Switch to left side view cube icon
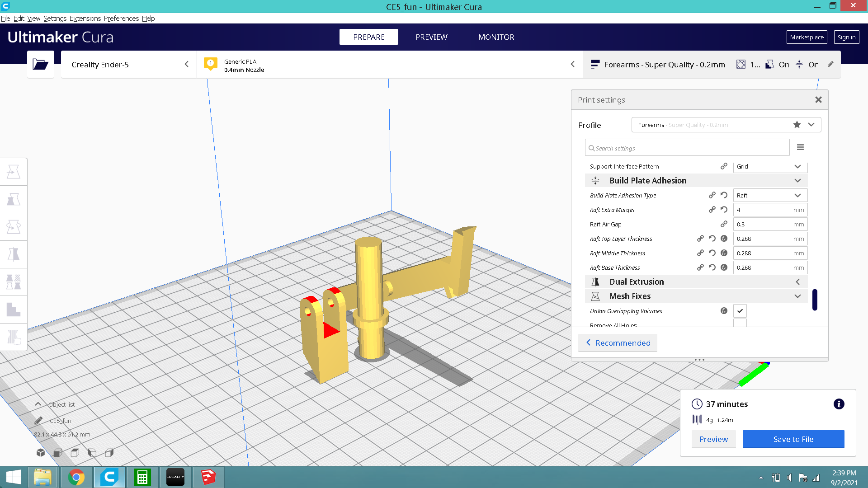 click(92, 452)
